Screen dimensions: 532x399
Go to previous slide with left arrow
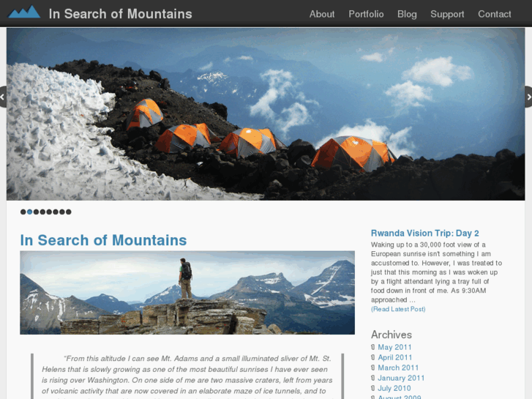coord(3,97)
